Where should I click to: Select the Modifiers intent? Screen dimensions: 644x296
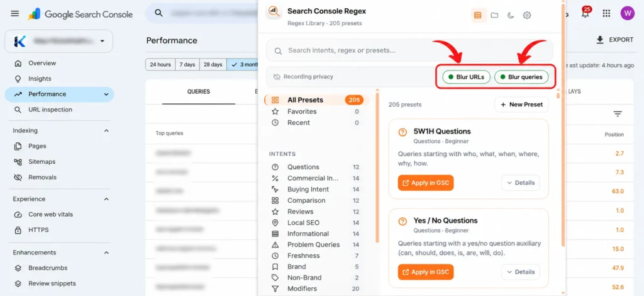(316, 288)
